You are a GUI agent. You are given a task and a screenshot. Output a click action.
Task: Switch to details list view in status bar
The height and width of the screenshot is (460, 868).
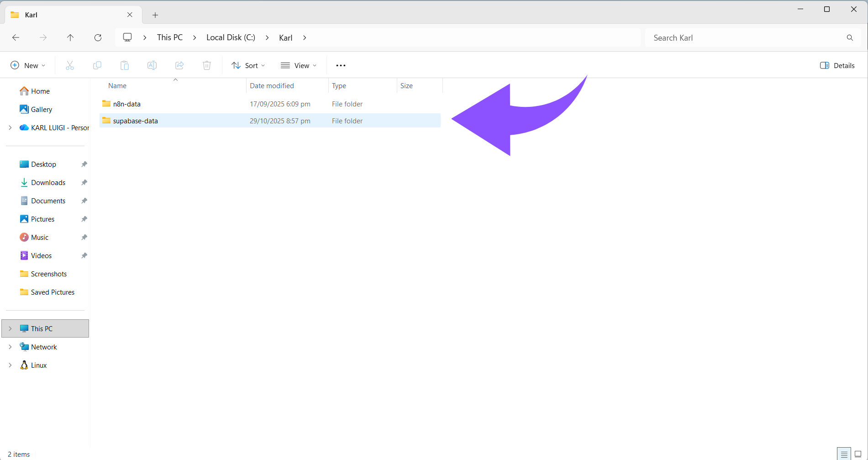(x=844, y=454)
